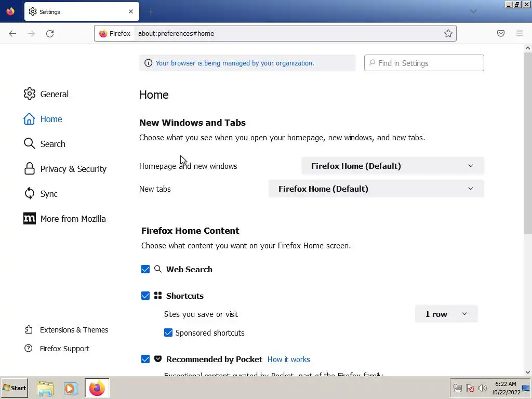Open More from Mozilla category
This screenshot has width=532, height=399.
click(x=64, y=219)
